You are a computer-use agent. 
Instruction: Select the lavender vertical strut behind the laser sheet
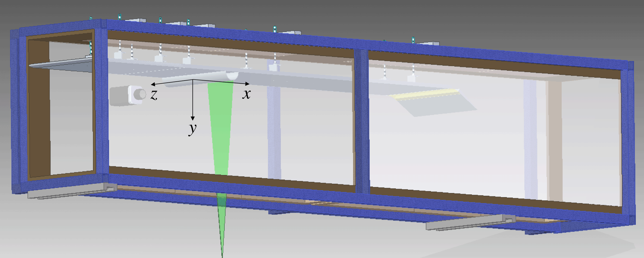click(x=274, y=131)
